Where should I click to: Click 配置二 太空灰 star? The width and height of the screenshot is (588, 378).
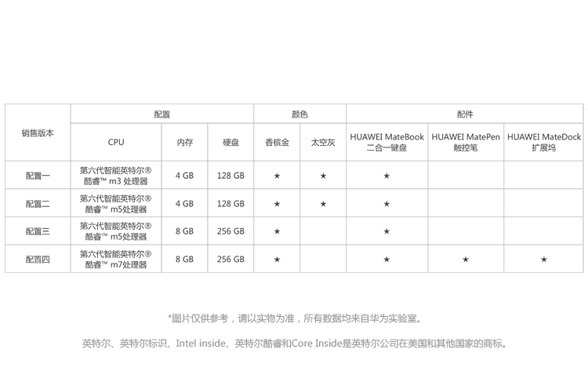(323, 204)
